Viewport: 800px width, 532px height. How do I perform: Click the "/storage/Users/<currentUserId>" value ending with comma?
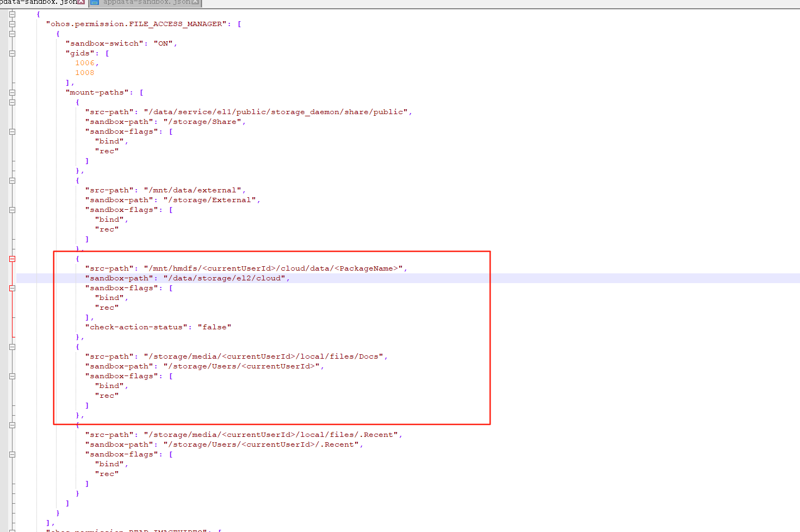241,366
